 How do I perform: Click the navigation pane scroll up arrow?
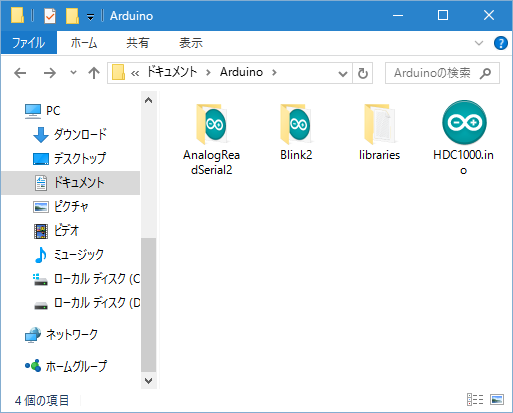(149, 100)
